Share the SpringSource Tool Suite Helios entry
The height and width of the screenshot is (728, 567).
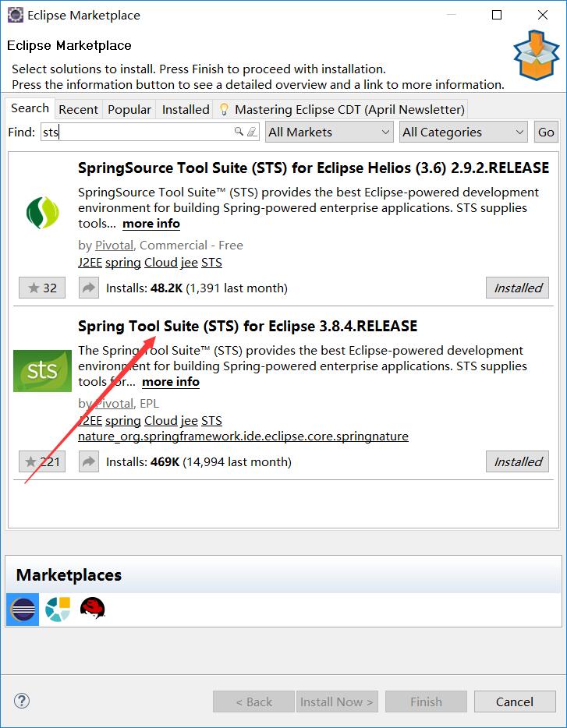88,288
